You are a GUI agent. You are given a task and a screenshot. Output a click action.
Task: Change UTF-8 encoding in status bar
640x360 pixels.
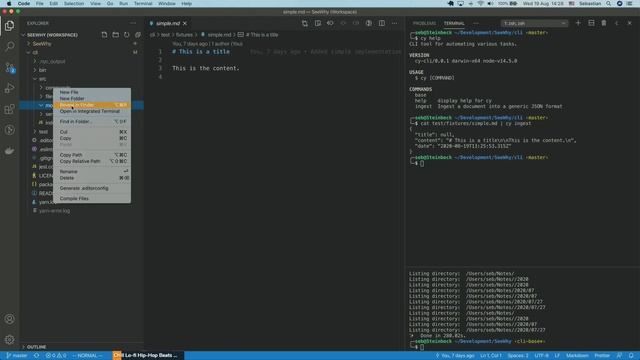(x=542, y=356)
